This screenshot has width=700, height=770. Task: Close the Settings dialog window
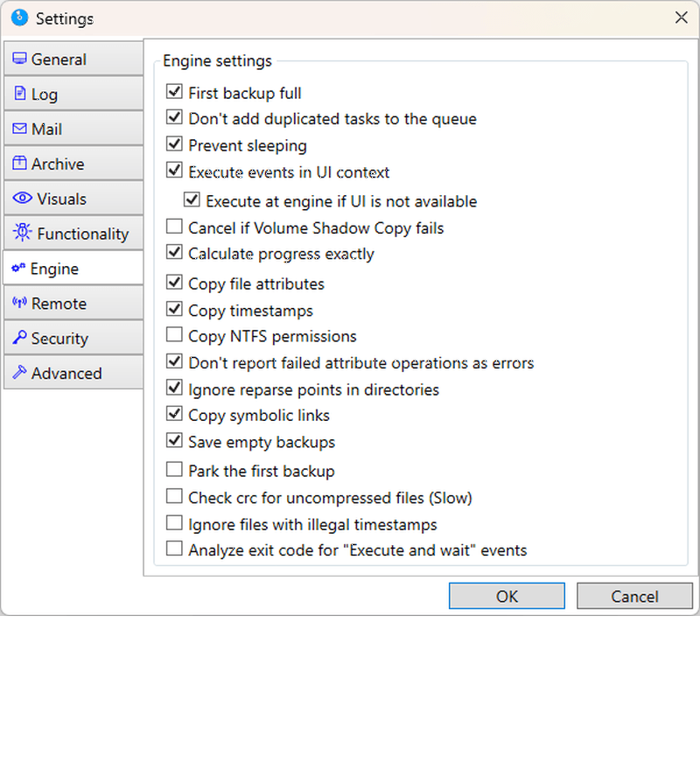[x=682, y=17]
